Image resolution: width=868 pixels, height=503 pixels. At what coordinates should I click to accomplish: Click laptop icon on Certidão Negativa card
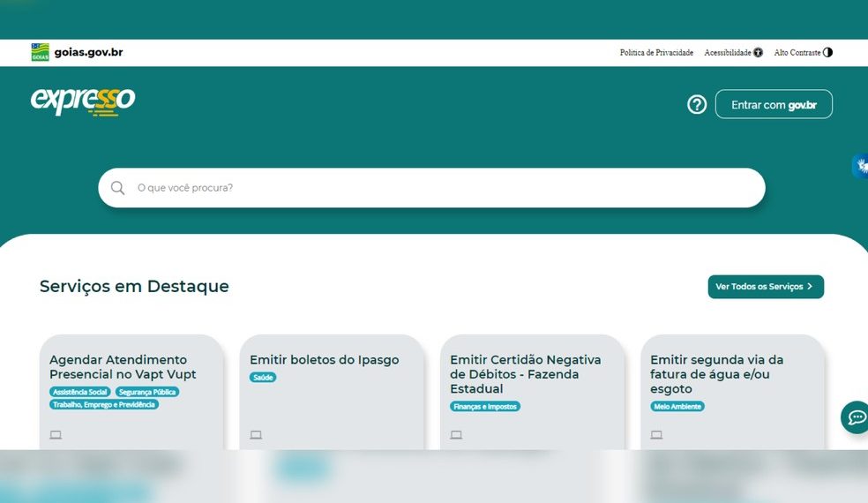(456, 435)
